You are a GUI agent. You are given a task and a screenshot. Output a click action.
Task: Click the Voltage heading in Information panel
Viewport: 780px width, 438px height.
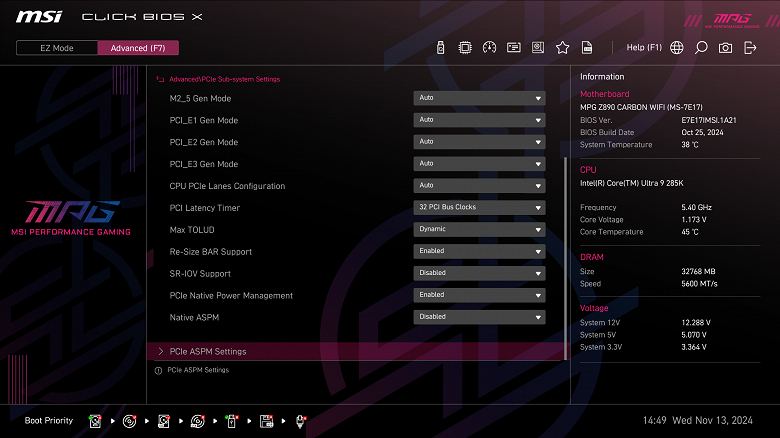pyautogui.click(x=594, y=308)
